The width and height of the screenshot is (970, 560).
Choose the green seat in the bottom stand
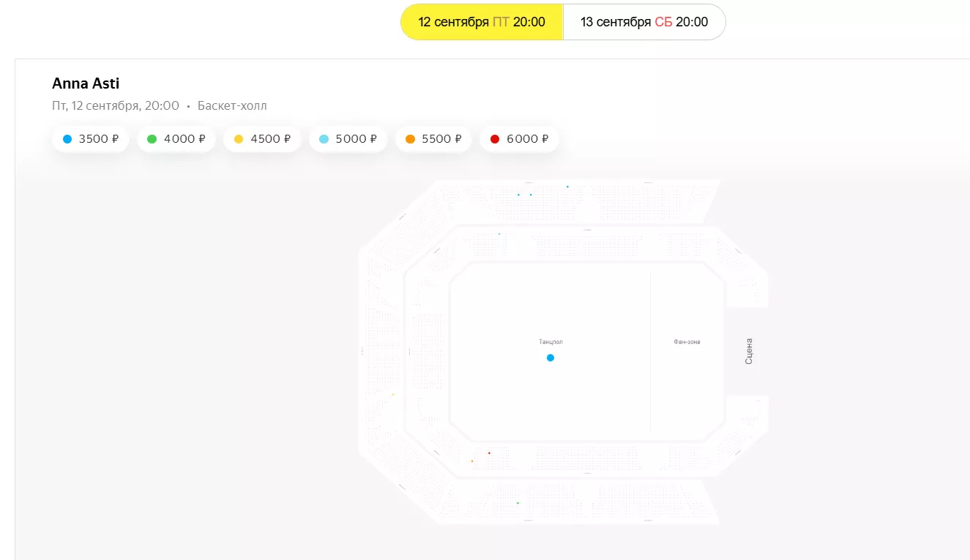click(518, 503)
